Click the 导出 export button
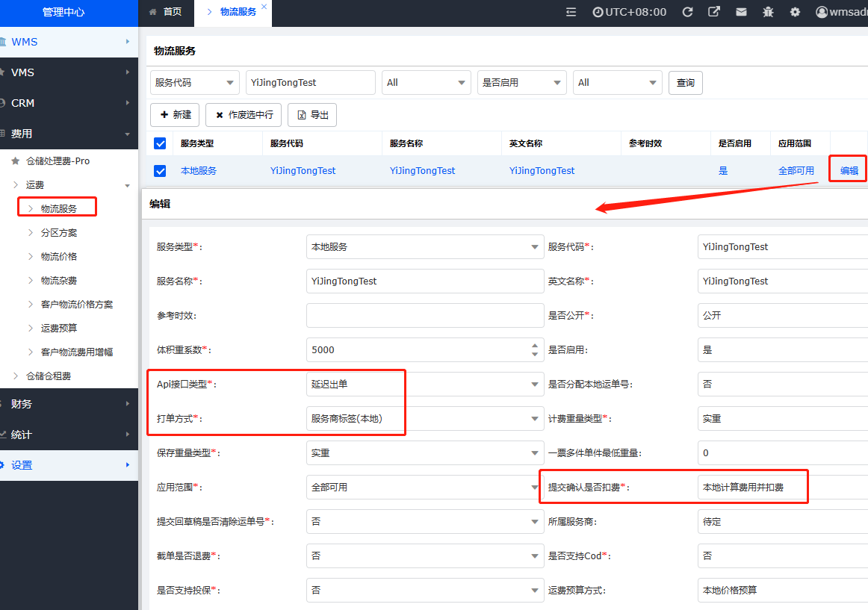 pos(312,114)
